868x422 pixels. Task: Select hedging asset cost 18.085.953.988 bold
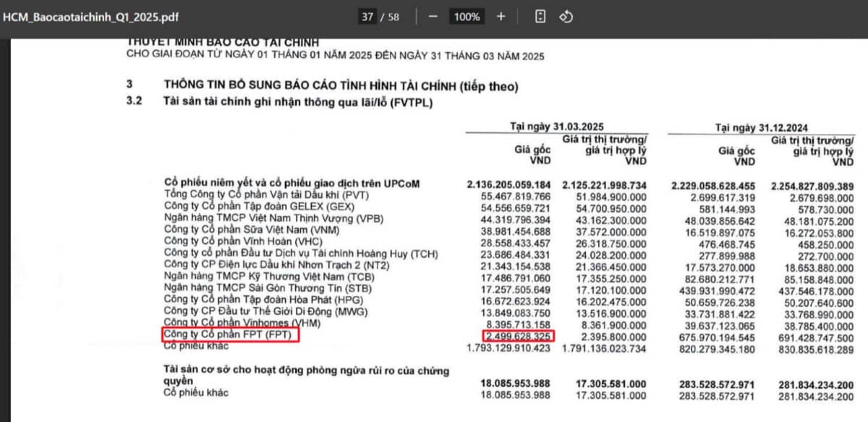516,383
